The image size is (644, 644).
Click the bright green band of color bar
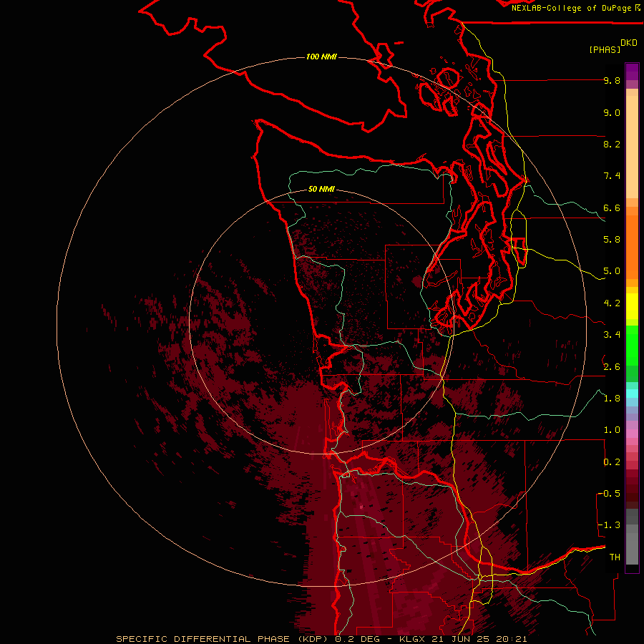pos(632,346)
